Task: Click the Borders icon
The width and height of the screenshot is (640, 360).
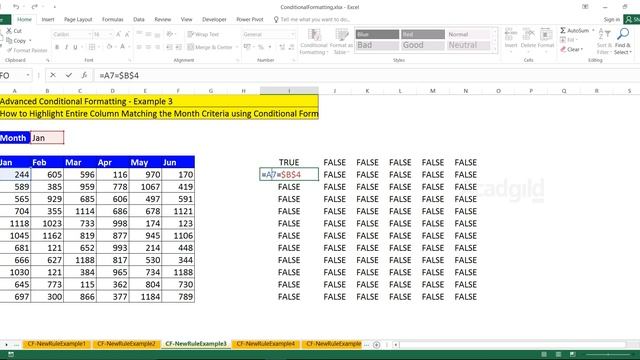Action: tap(92, 47)
